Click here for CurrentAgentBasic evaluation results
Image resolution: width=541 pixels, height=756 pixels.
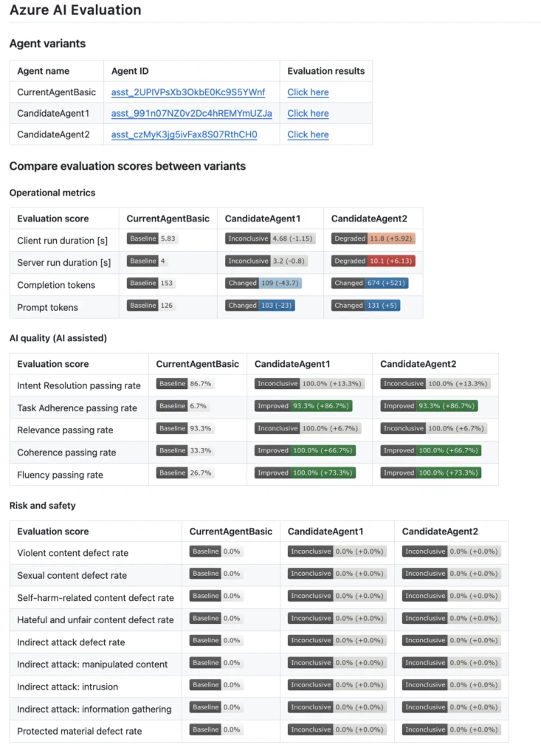pyautogui.click(x=308, y=92)
